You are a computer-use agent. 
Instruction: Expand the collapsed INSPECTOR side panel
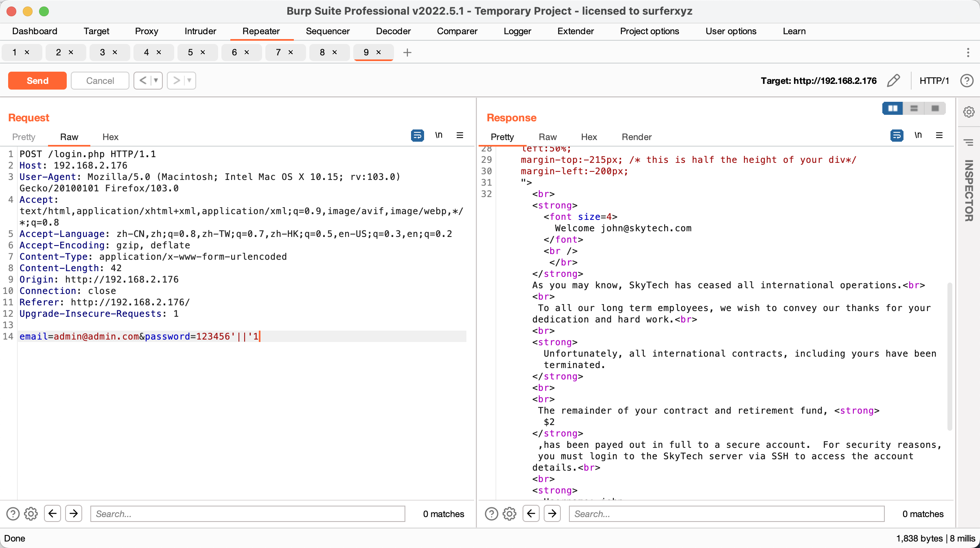(969, 191)
